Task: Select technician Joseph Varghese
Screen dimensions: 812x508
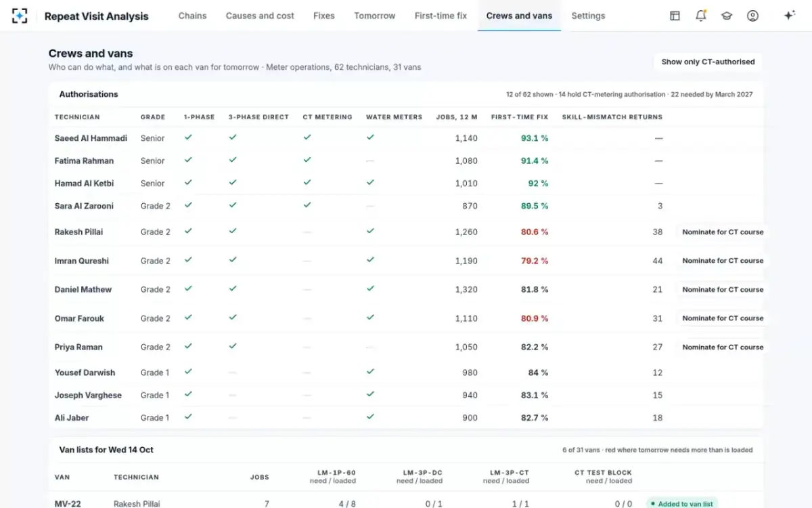Action: pos(88,395)
